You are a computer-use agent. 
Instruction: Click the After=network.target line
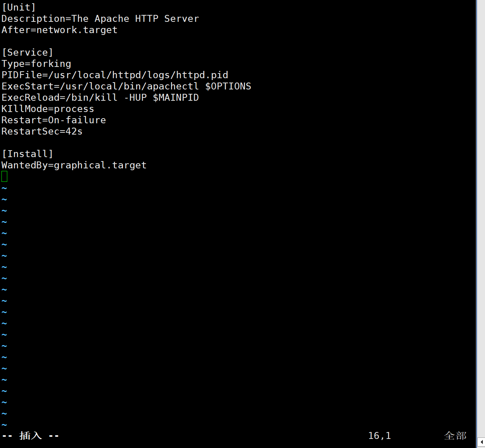[60, 30]
